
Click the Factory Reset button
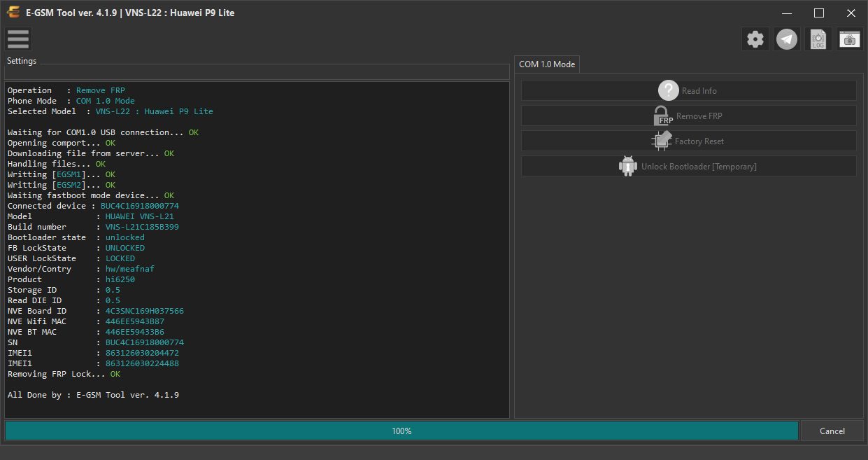click(x=689, y=141)
